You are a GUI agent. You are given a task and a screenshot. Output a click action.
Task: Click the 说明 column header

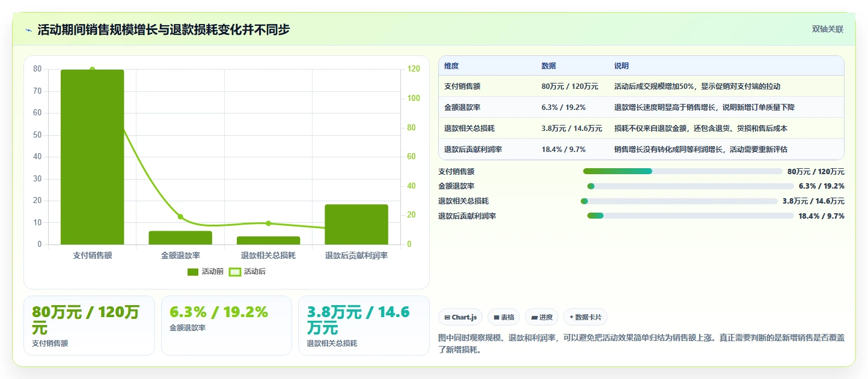(x=622, y=66)
